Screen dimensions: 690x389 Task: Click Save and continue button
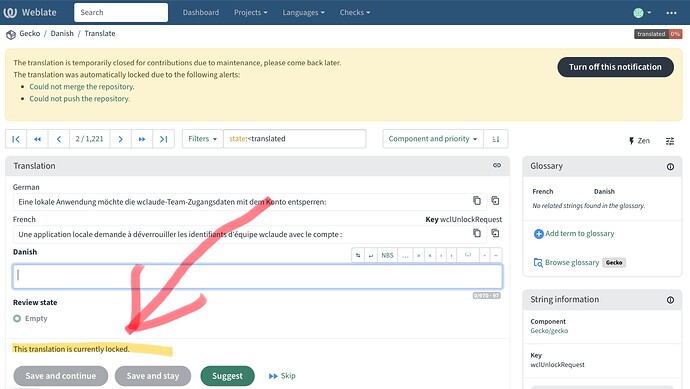point(61,376)
